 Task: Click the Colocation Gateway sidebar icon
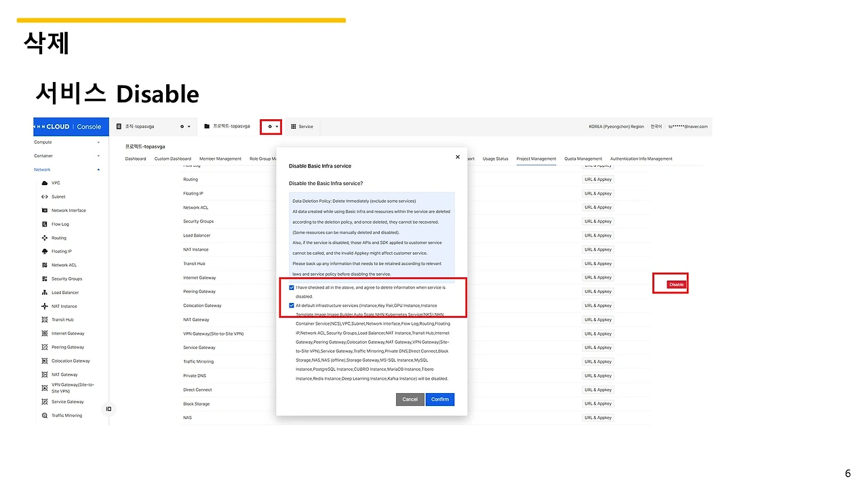45,361
